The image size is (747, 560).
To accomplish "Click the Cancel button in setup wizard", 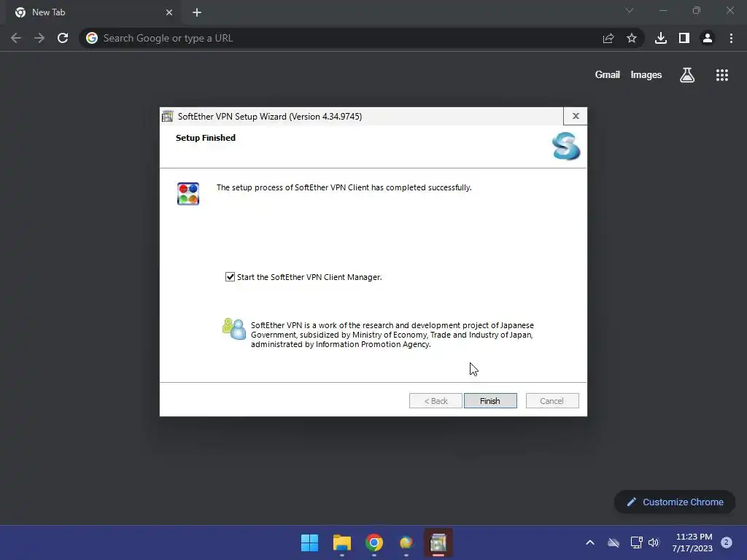I will click(552, 401).
